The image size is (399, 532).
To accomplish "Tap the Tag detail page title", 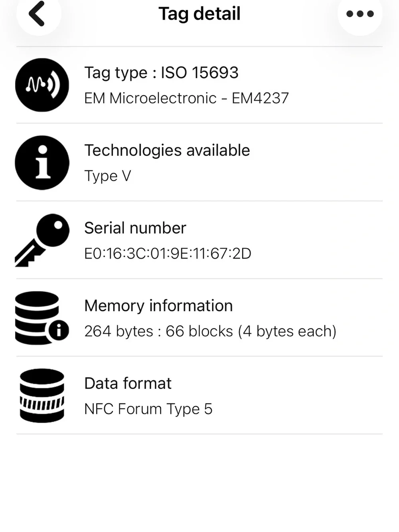I will click(x=199, y=14).
